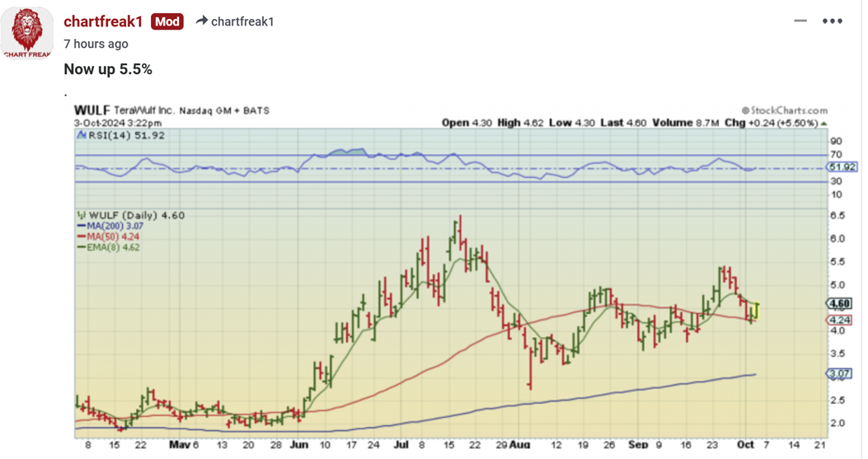Click the WULF ticker symbol in chart header

[91, 110]
